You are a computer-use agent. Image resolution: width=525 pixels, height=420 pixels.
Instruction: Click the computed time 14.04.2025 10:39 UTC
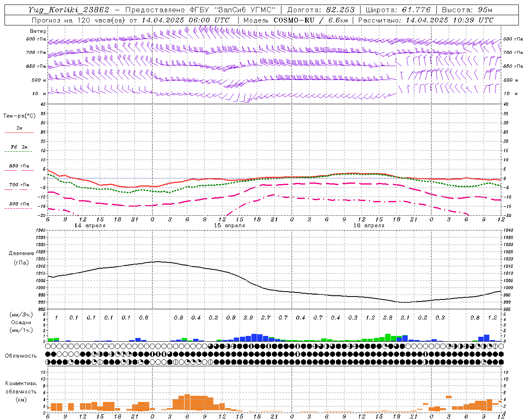tap(450, 20)
